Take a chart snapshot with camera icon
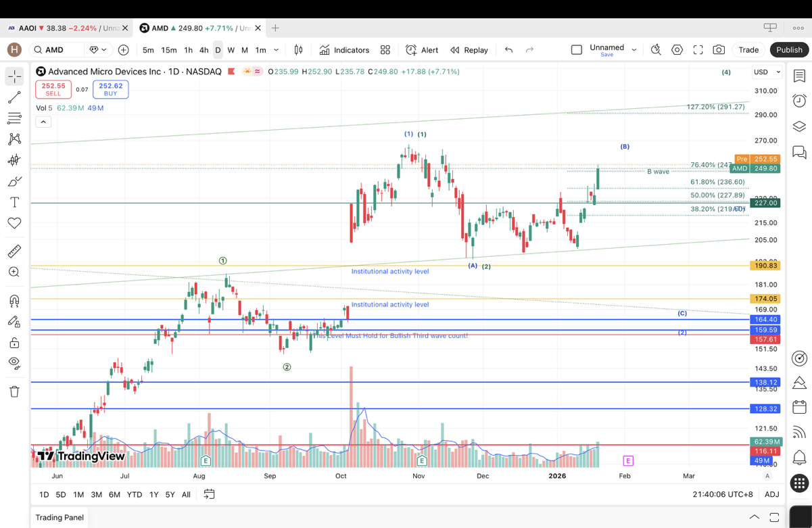 [x=719, y=50]
